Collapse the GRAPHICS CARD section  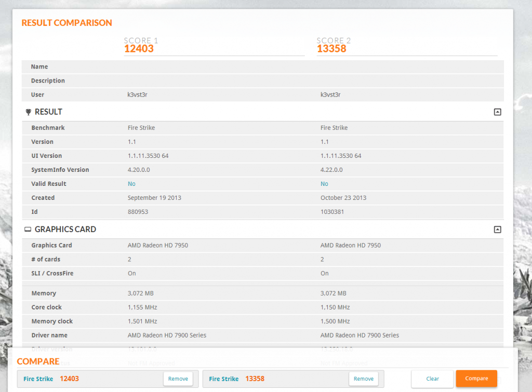click(497, 229)
